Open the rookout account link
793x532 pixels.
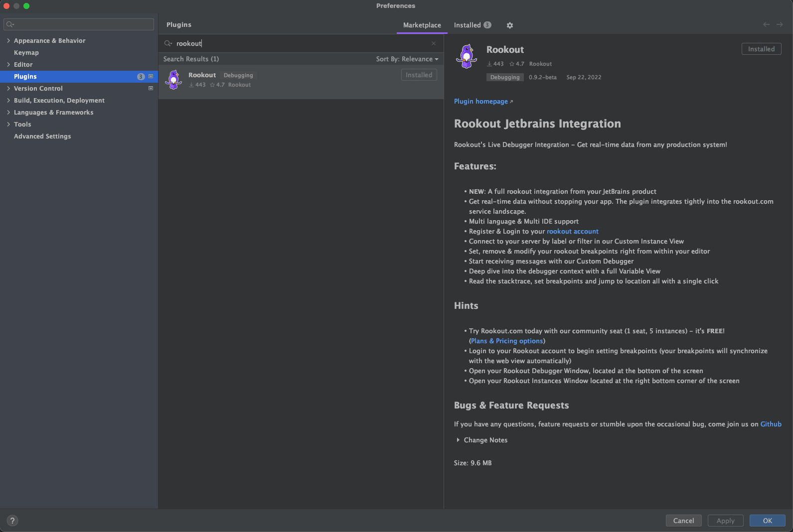pyautogui.click(x=573, y=231)
